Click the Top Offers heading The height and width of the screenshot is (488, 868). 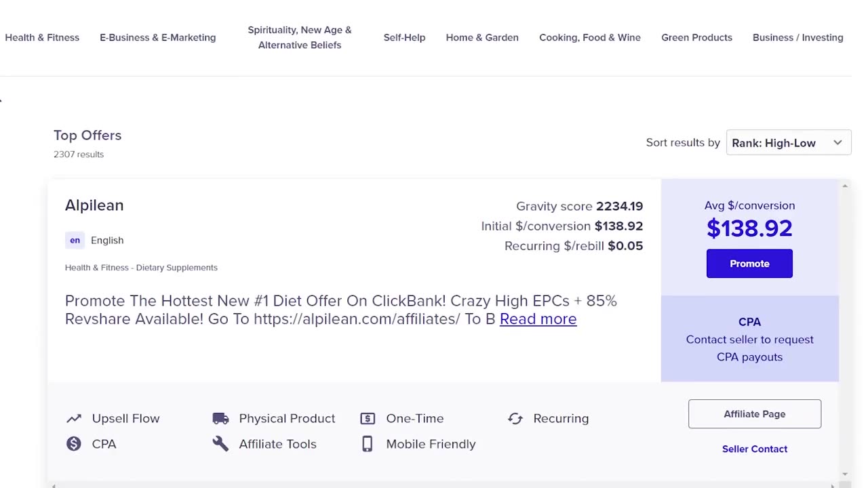pos(87,135)
